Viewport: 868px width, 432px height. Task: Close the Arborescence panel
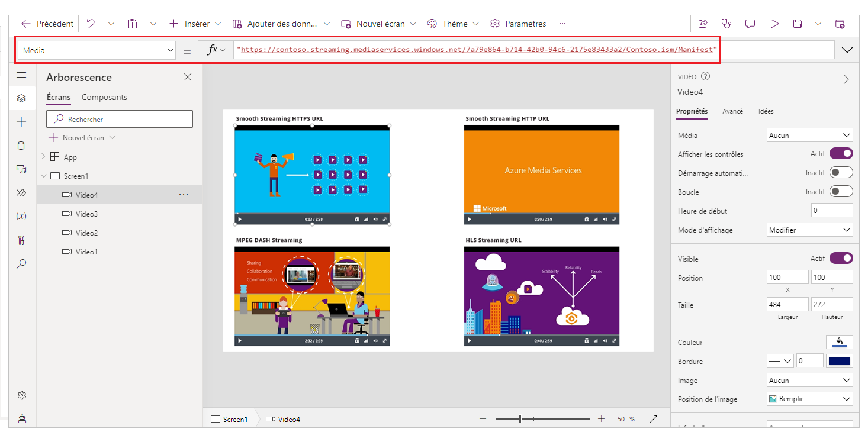pos(188,77)
